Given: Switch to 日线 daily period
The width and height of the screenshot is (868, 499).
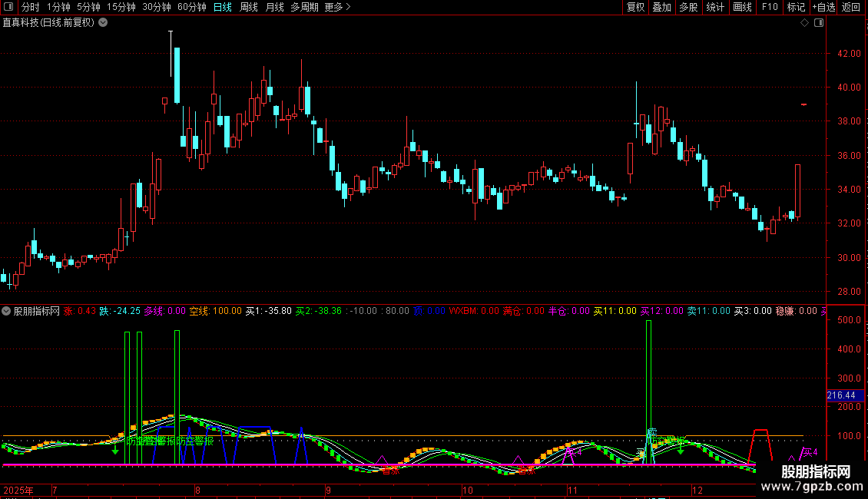Looking at the screenshot, I should pyautogui.click(x=222, y=7).
